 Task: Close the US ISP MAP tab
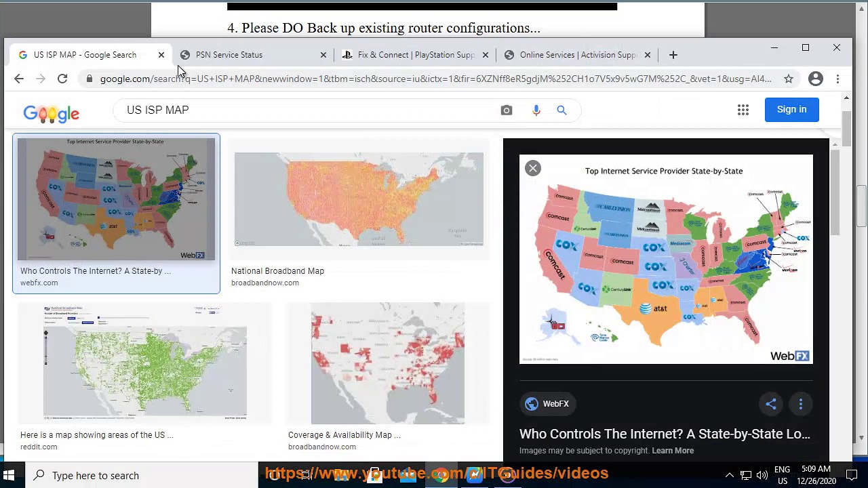(161, 55)
